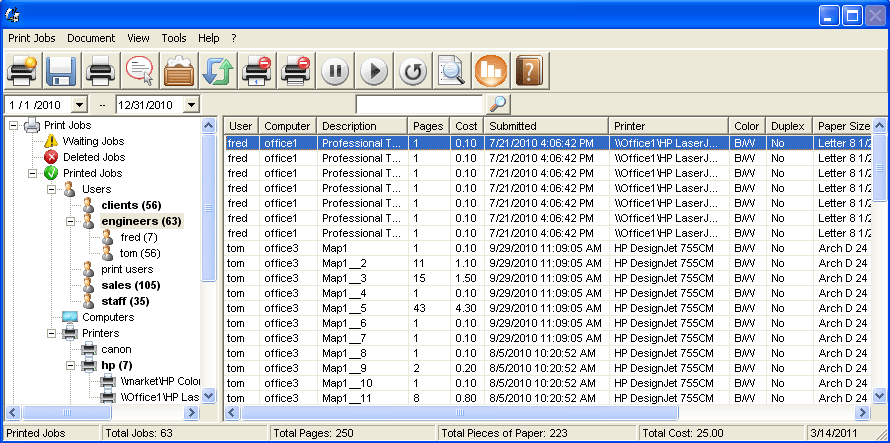Viewport: 890px width, 443px height.
Task: Click the ? menu item
Action: click(x=234, y=38)
